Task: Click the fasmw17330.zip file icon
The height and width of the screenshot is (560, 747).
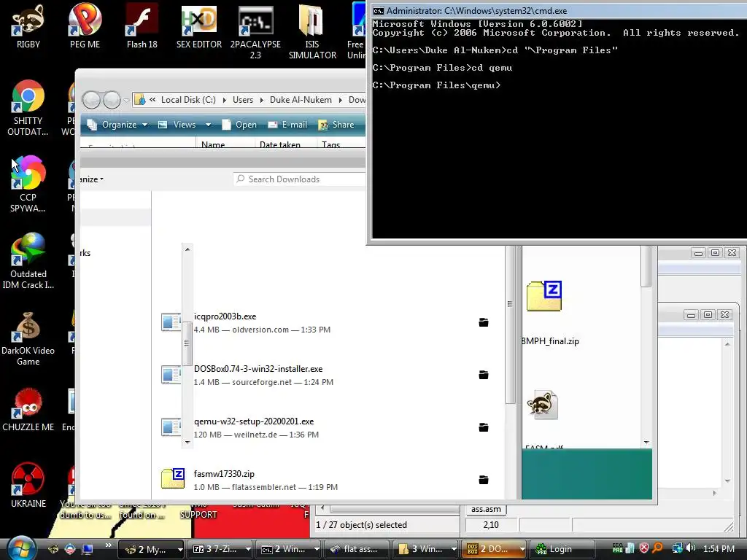Action: [x=173, y=478]
